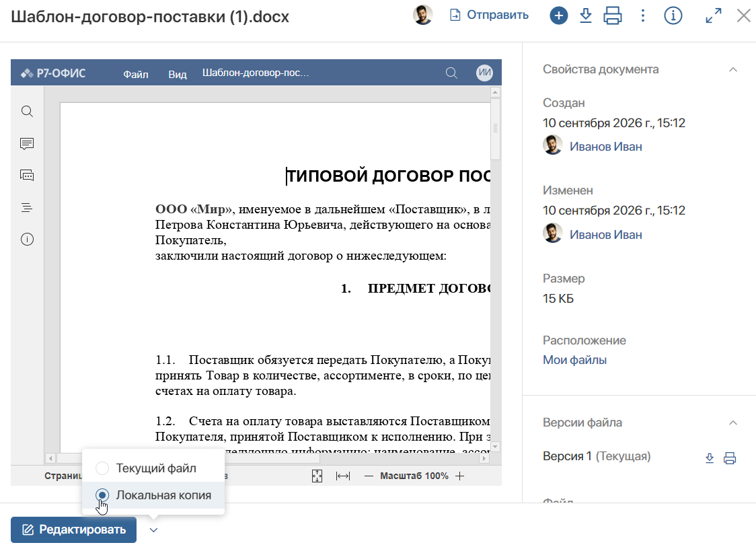The image size is (756, 547).
Task: Show document headings navigation in the left sidebar
Action: (27, 207)
